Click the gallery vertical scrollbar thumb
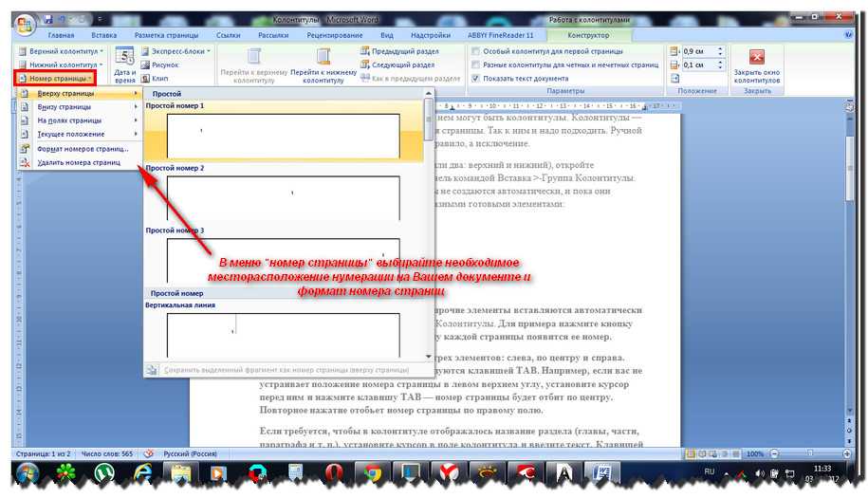This screenshot has height=498, width=868. pos(429,119)
